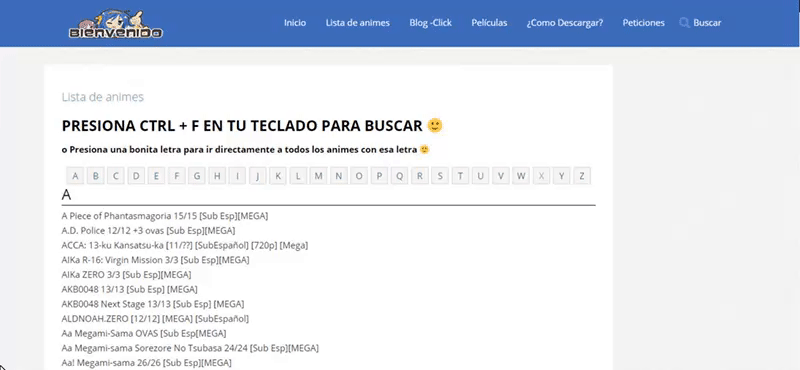
Task: Open A.D. Police 12/12 +3 ovas entry
Action: point(148,231)
